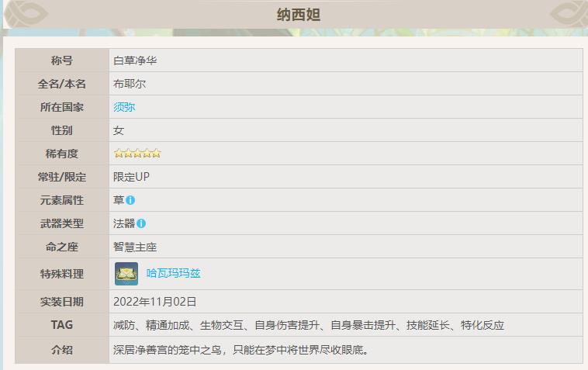
Task: Click the 布耶尔 full name value
Action: (x=130, y=84)
